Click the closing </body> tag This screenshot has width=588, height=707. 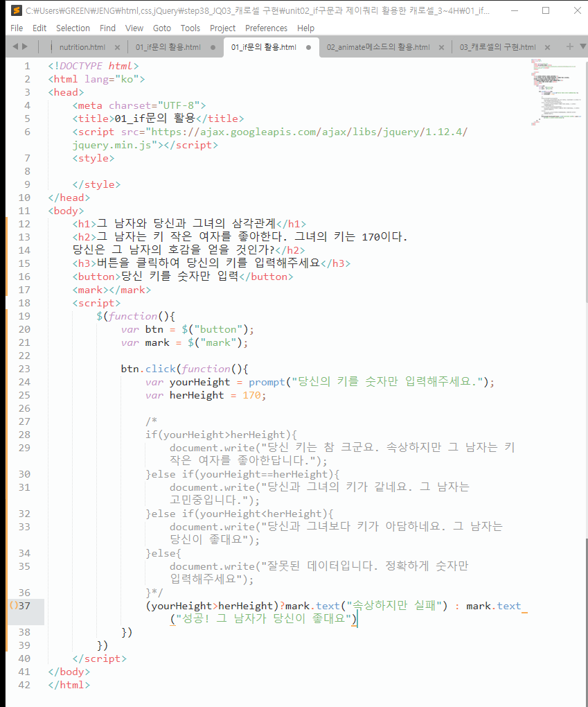pyautogui.click(x=69, y=672)
